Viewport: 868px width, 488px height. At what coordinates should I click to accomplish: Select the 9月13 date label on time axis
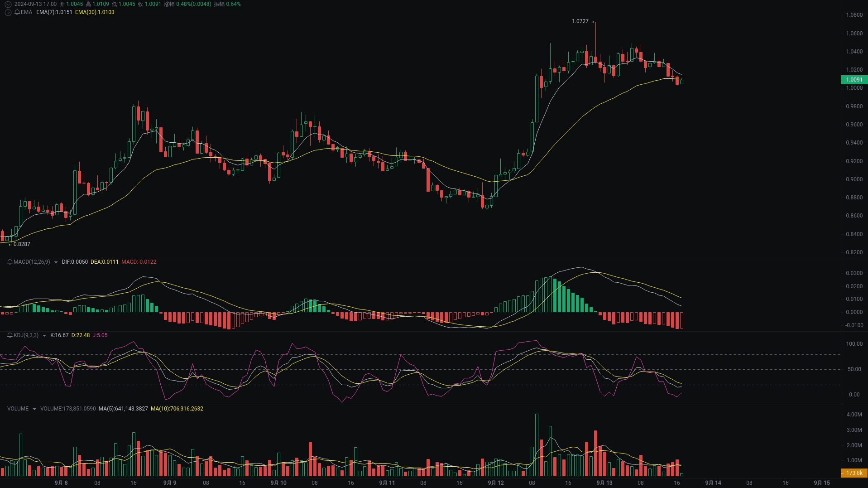[x=604, y=483]
